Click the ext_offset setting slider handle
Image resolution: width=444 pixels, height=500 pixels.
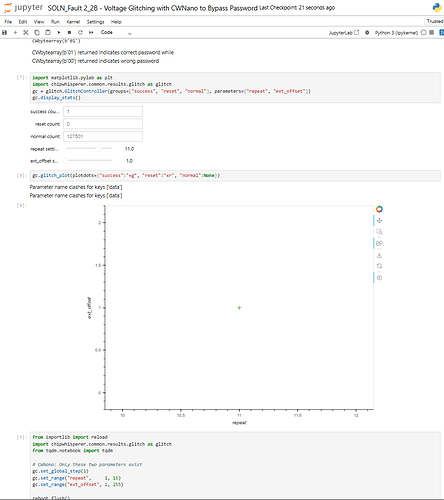pyautogui.click(x=66, y=161)
